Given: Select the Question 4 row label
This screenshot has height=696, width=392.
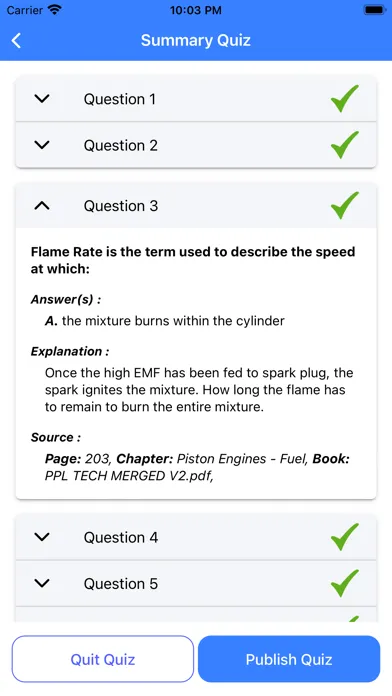Looking at the screenshot, I should pos(121,538).
